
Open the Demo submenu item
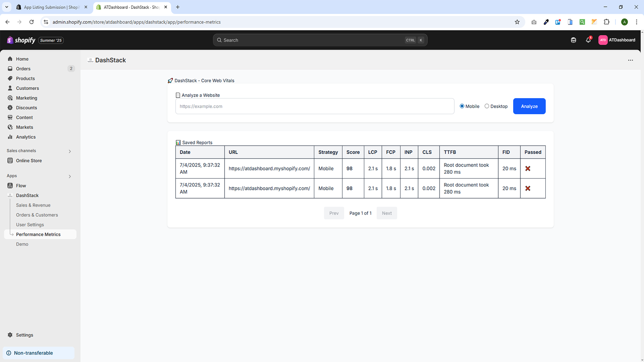[22, 244]
